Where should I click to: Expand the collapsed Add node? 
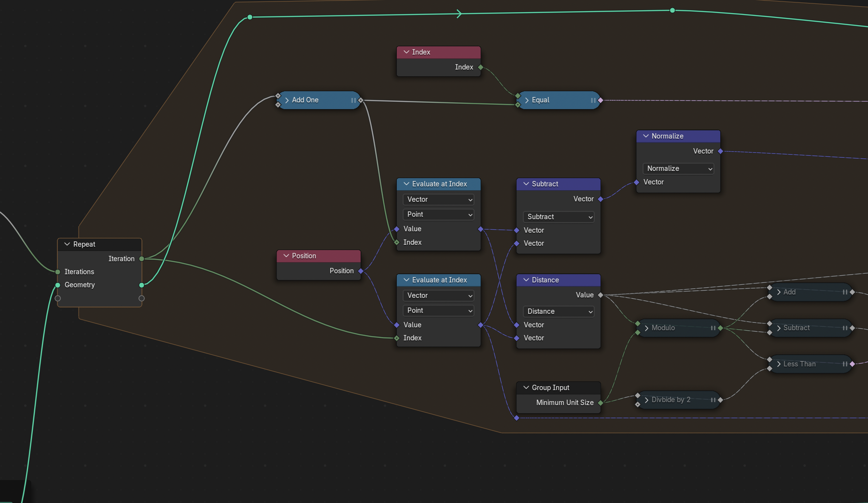pyautogui.click(x=778, y=292)
